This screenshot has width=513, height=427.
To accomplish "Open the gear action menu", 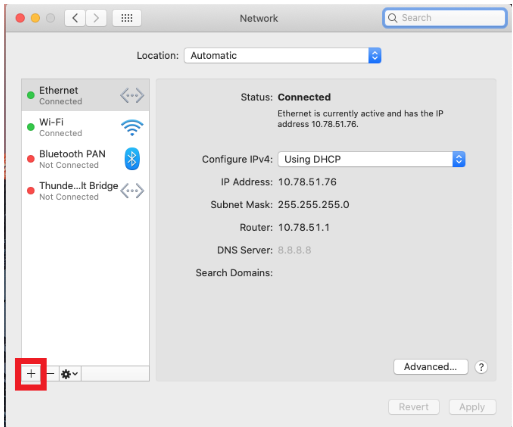I will pos(70,374).
